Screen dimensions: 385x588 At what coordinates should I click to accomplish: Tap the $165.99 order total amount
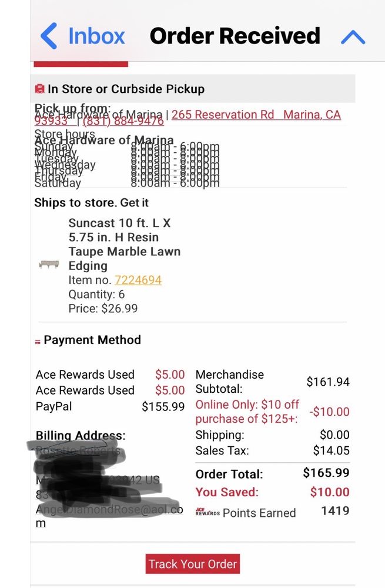pos(326,473)
